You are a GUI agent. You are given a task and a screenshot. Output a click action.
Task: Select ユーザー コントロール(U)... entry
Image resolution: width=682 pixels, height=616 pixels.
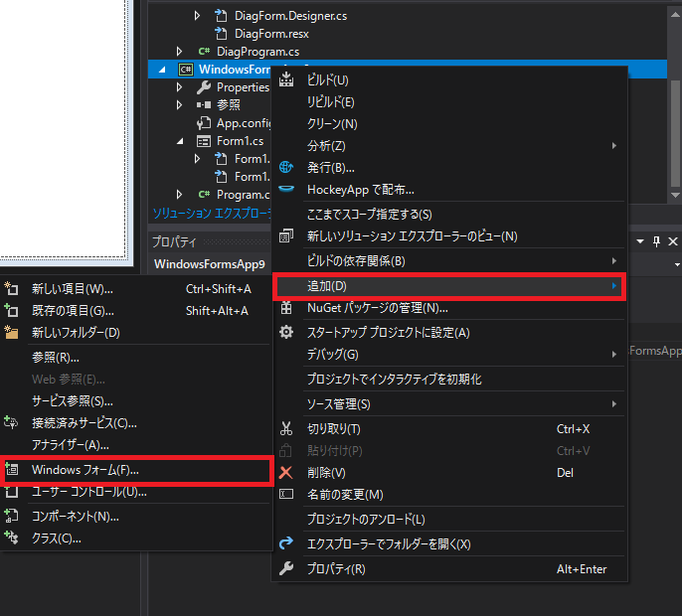pos(136,492)
